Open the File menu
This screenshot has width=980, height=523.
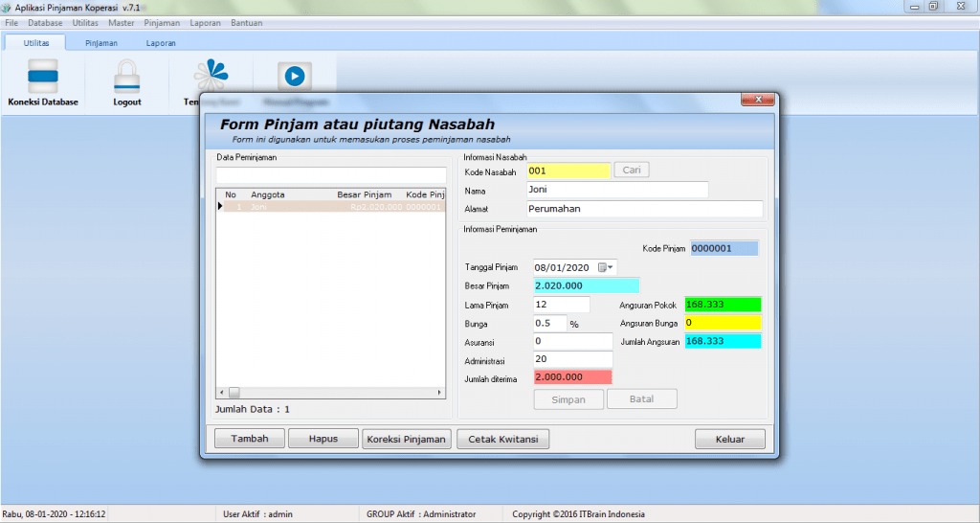click(11, 23)
